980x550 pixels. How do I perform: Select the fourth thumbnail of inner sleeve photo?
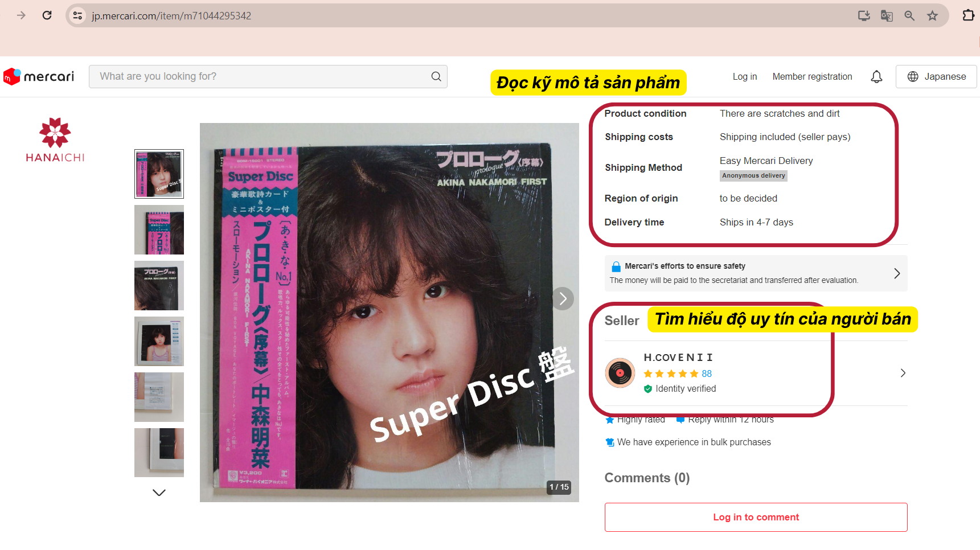pos(159,341)
